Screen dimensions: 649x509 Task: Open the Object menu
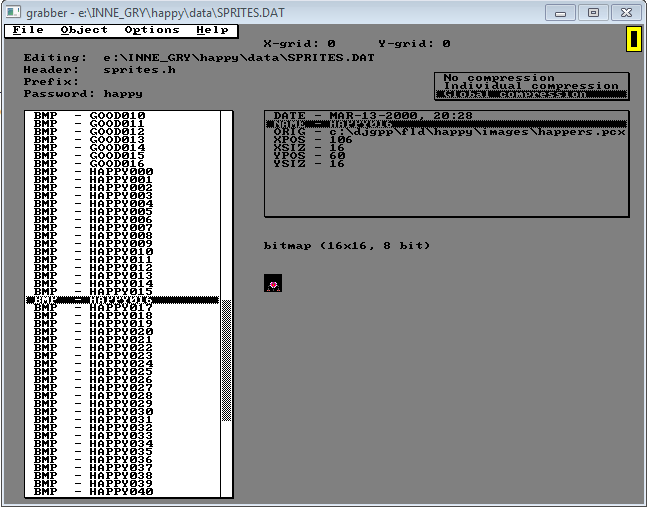pyautogui.click(x=84, y=30)
